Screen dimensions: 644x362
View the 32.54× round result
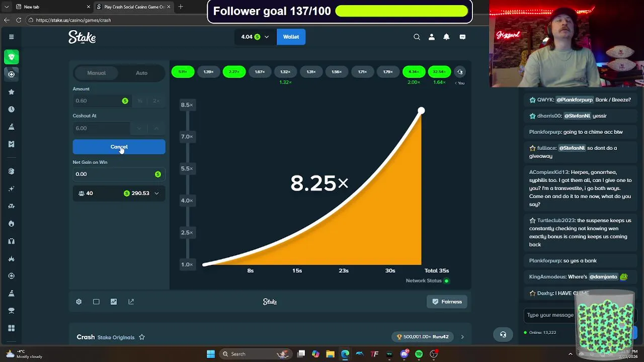(439, 72)
